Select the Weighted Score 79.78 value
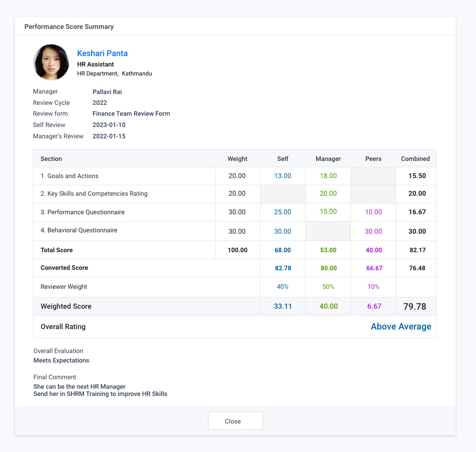Screen dimensions: 476x452 (415, 306)
